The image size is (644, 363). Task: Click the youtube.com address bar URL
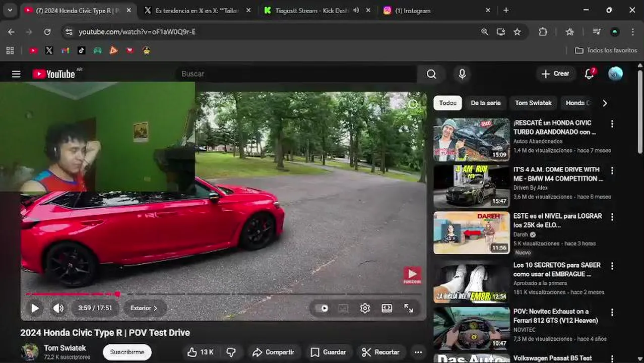coord(137,32)
